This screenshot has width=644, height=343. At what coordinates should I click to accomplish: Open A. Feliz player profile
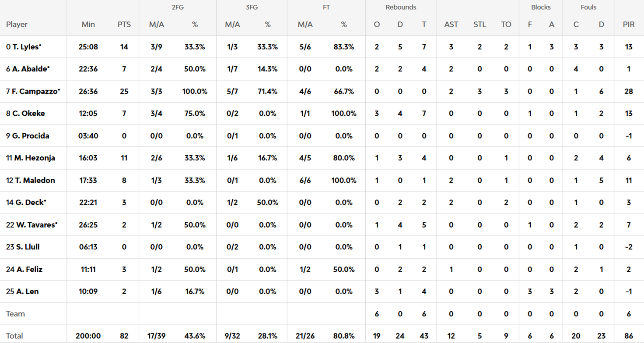point(29,270)
